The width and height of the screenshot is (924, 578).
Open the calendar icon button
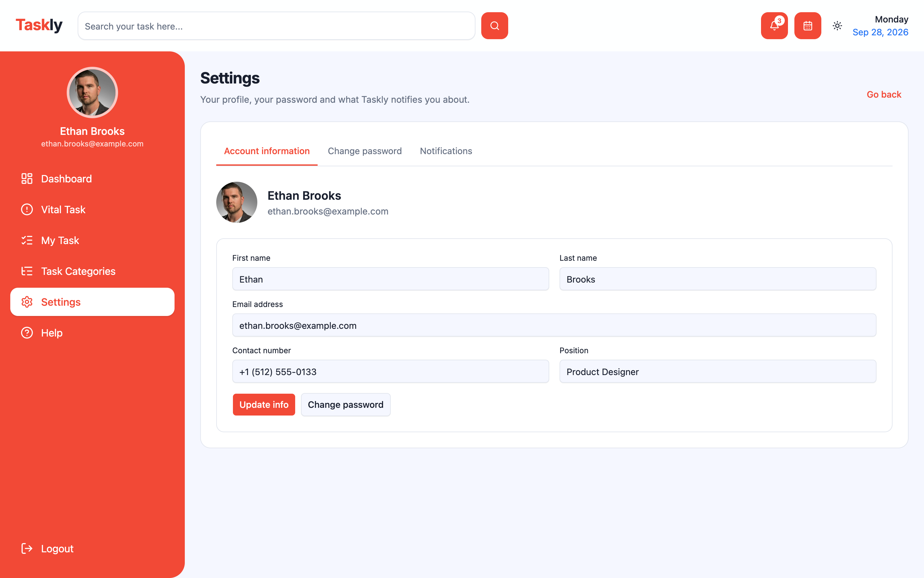808,26
